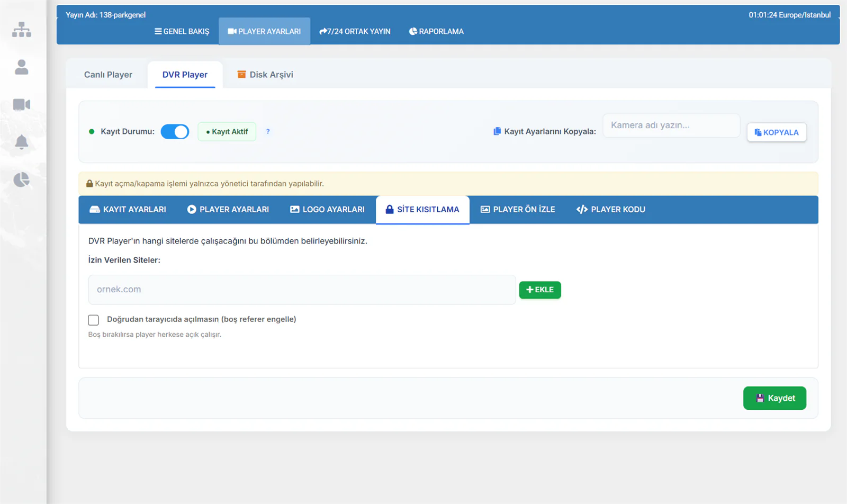Viewport: 847px width, 504px height.
Task: Open the Disk Arşivi tab
Action: coord(265,75)
